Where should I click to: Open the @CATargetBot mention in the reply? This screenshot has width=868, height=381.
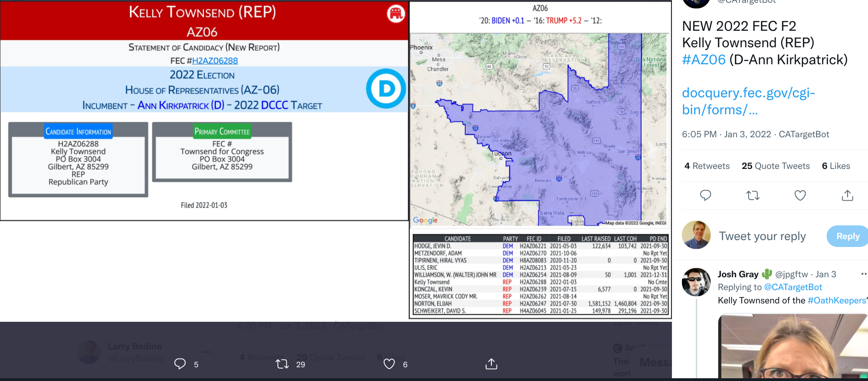click(793, 287)
